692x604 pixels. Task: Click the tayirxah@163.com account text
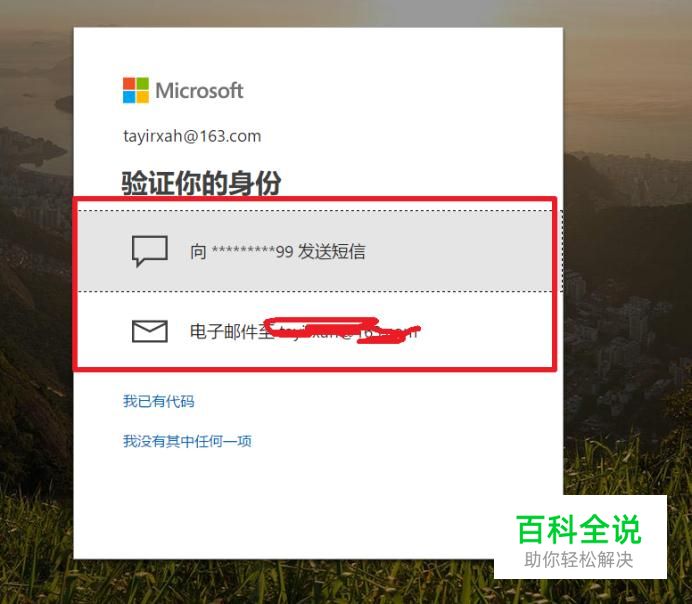pos(192,136)
